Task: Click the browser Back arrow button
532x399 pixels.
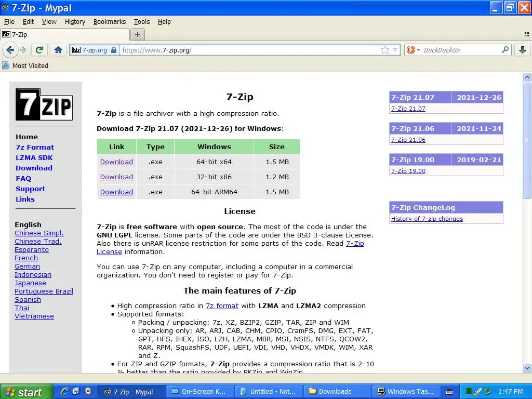Action: (10, 50)
